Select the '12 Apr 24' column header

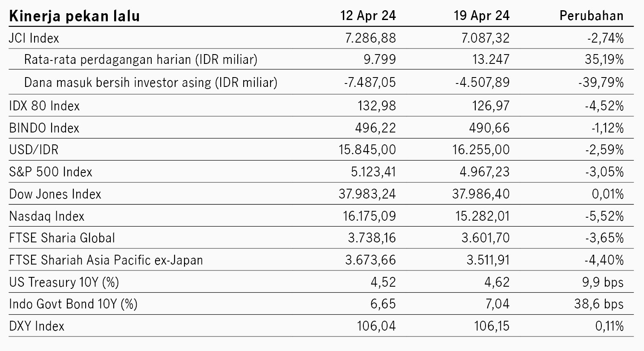click(368, 16)
